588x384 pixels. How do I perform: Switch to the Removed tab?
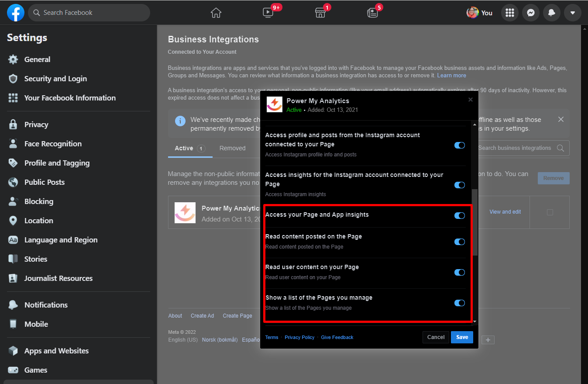tap(232, 148)
